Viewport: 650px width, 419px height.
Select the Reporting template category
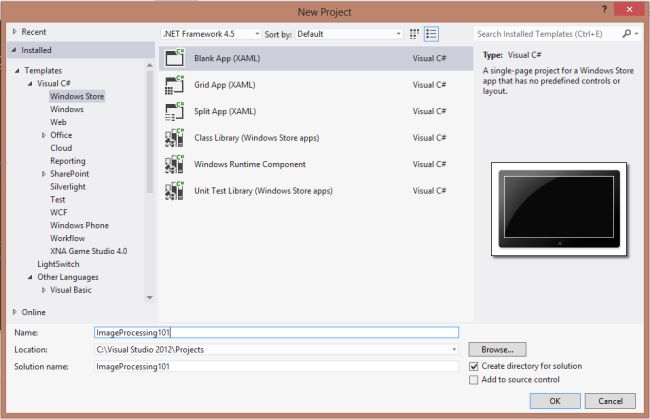(68, 161)
